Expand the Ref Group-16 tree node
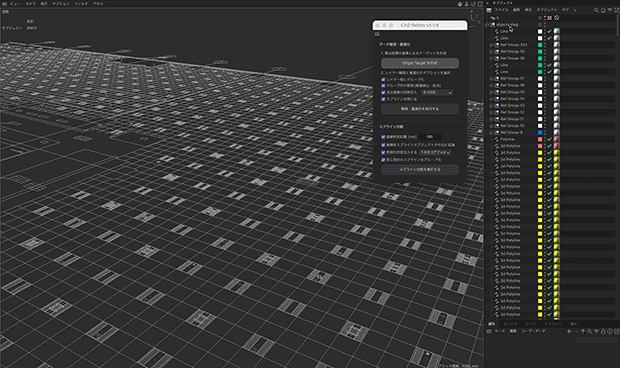 click(491, 85)
